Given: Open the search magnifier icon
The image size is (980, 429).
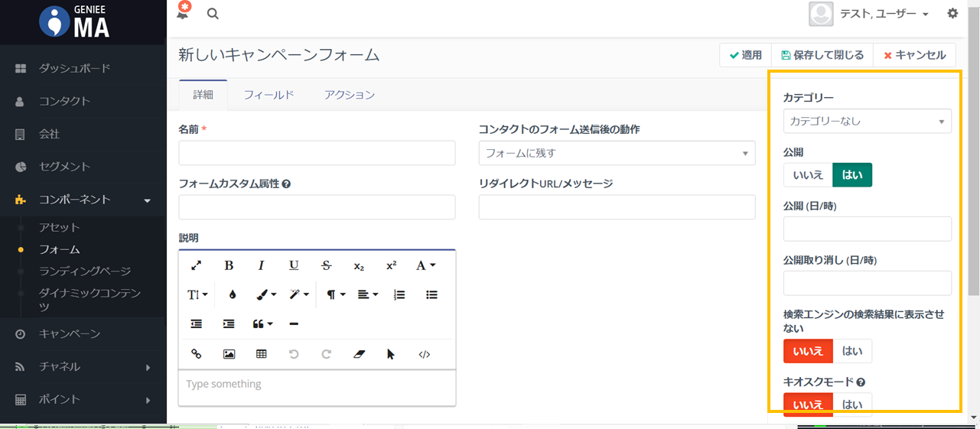Looking at the screenshot, I should point(213,14).
